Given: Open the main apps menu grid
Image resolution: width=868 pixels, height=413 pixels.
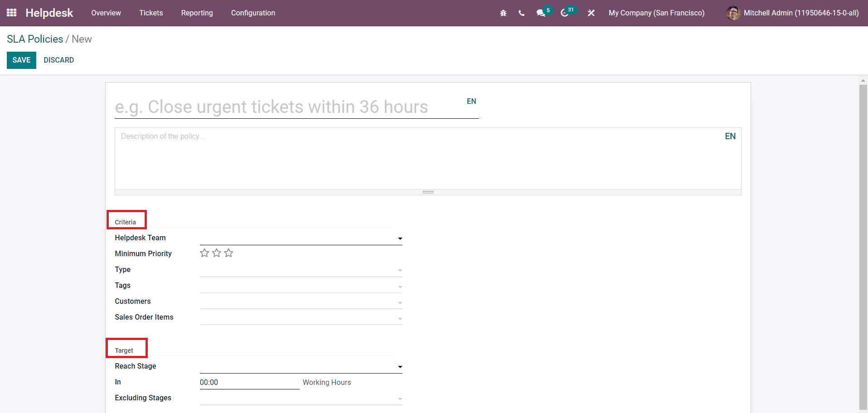Looking at the screenshot, I should [11, 13].
